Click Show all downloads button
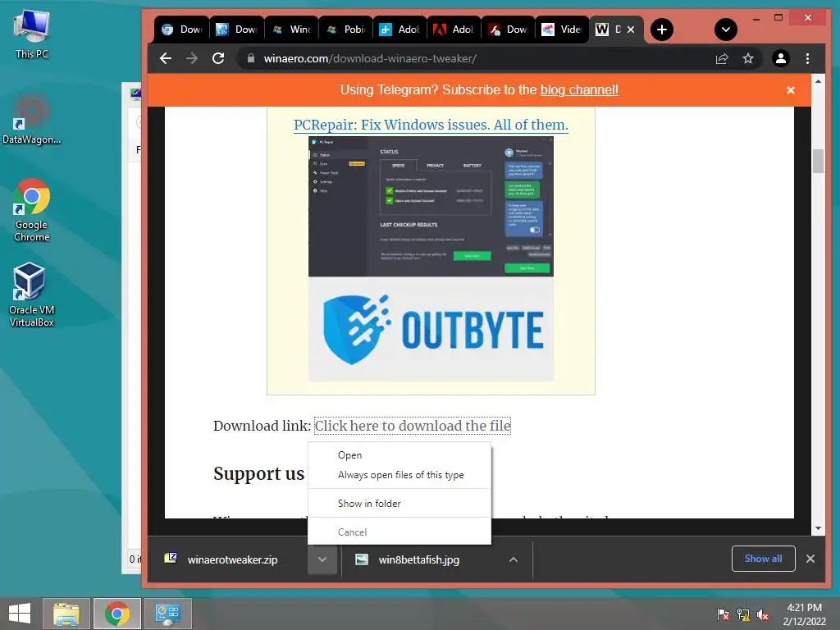 (x=763, y=559)
